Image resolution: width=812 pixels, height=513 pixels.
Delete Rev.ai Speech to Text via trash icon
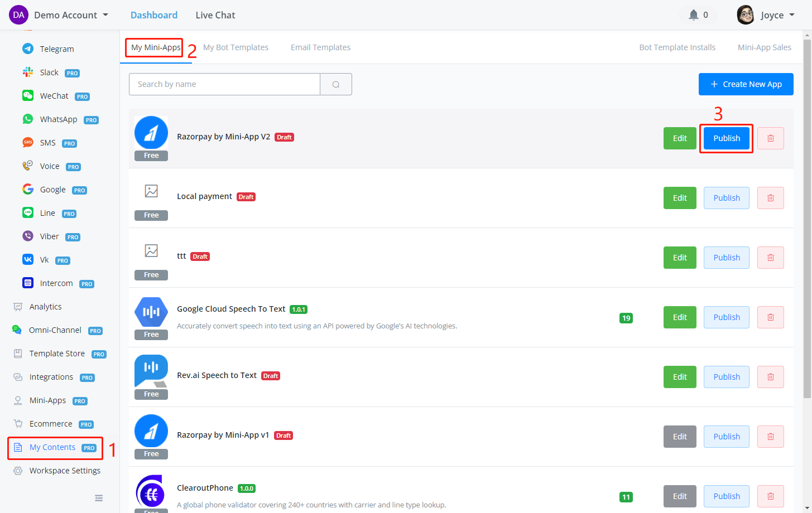point(771,377)
